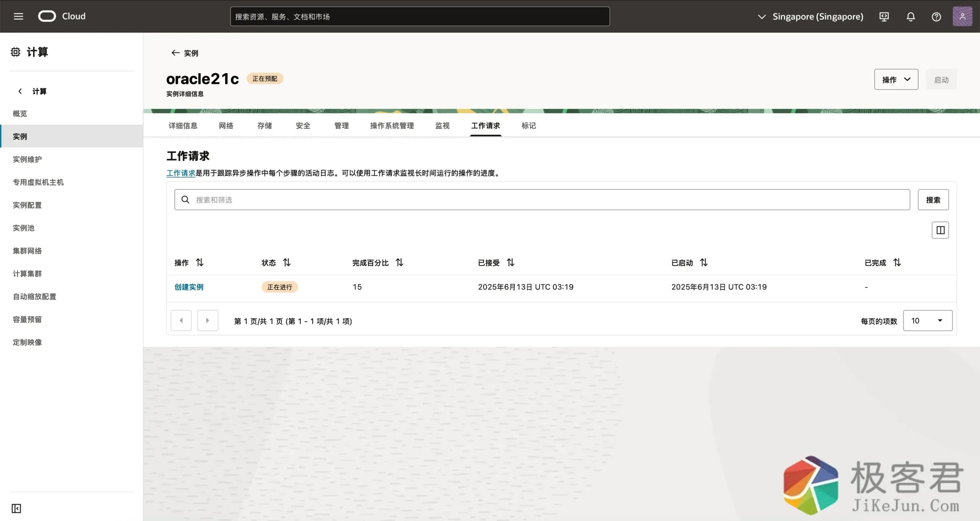980x521 pixels.
Task: Collapse the sidebar with bottom-left panel icon
Action: point(16,508)
